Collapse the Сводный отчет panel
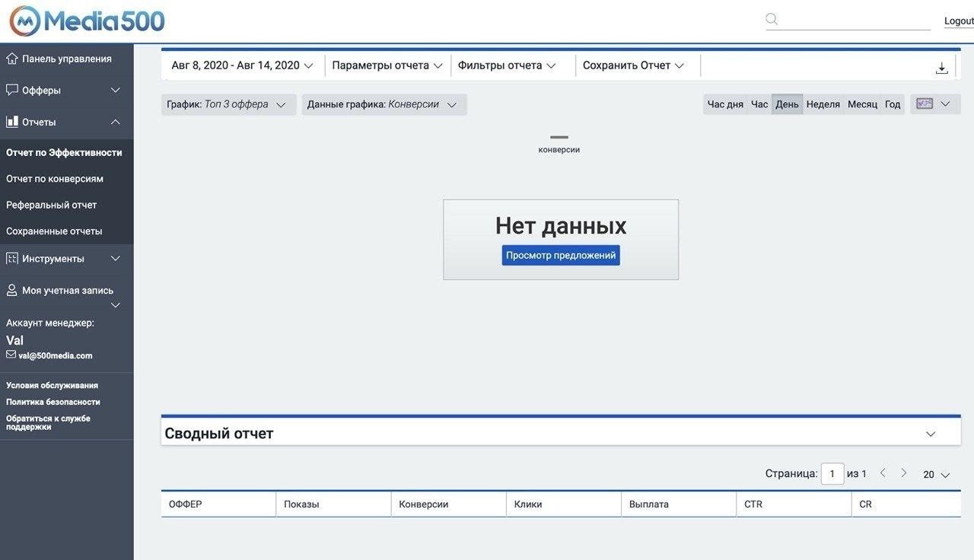 click(x=931, y=434)
